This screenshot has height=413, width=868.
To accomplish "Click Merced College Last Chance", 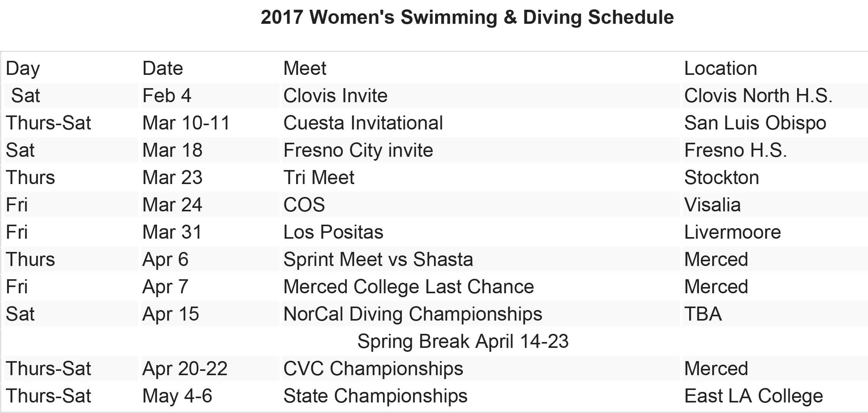I will pos(409,287).
